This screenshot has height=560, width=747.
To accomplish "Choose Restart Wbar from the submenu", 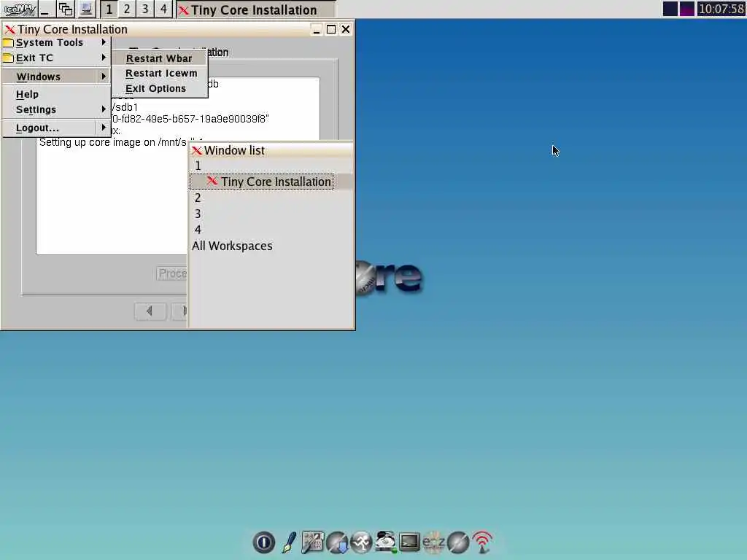I will coord(160,58).
